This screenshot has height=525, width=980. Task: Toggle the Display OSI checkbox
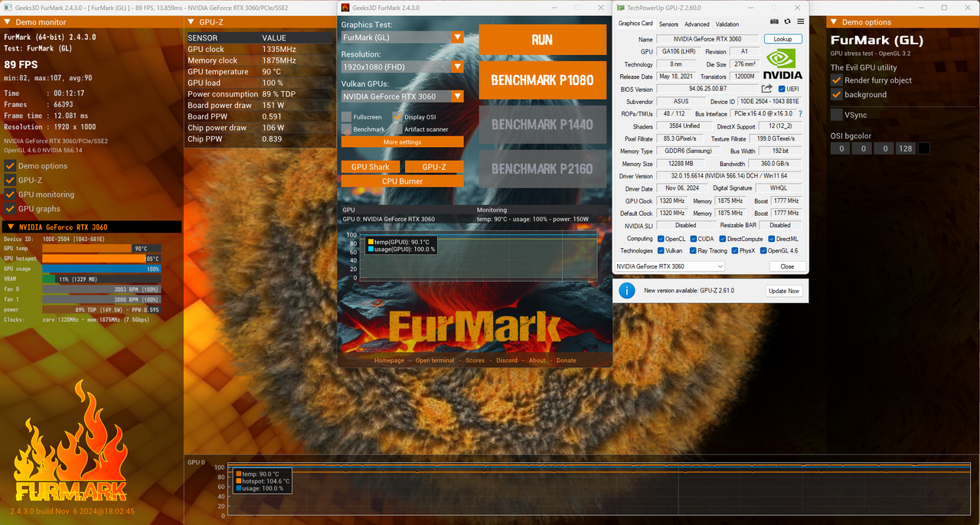[x=397, y=117]
